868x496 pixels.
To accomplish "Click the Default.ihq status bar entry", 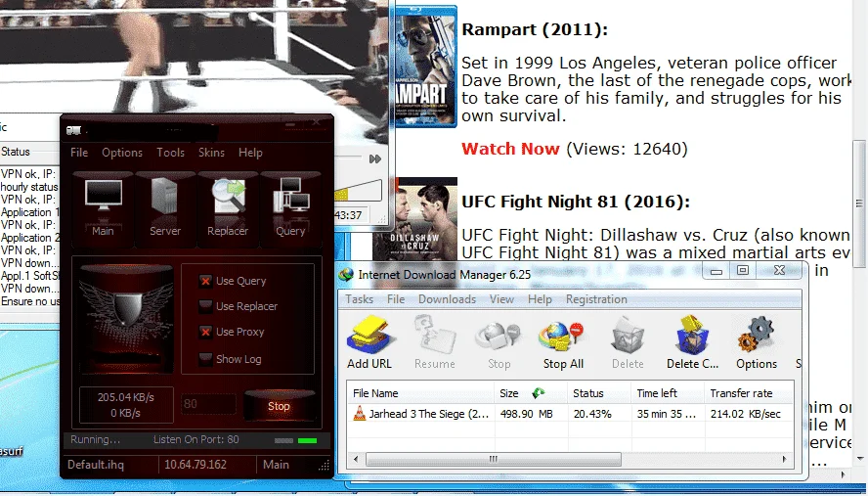I will (95, 465).
